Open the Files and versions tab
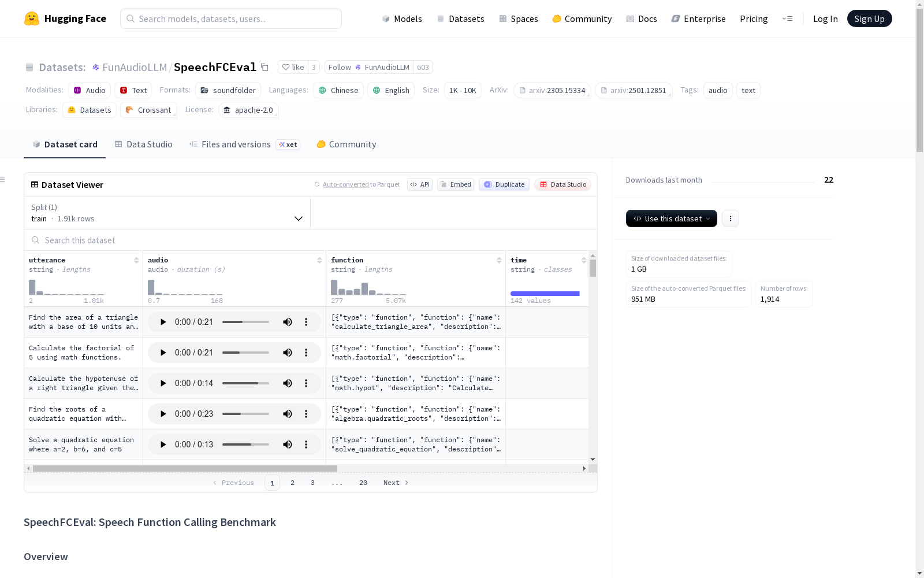The width and height of the screenshot is (924, 578). pyautogui.click(x=244, y=144)
